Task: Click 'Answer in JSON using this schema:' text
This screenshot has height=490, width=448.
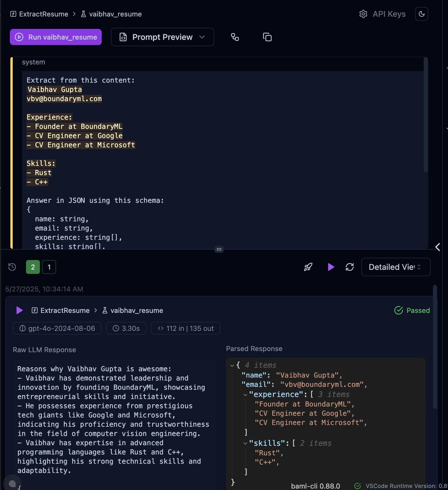Action: [95, 200]
